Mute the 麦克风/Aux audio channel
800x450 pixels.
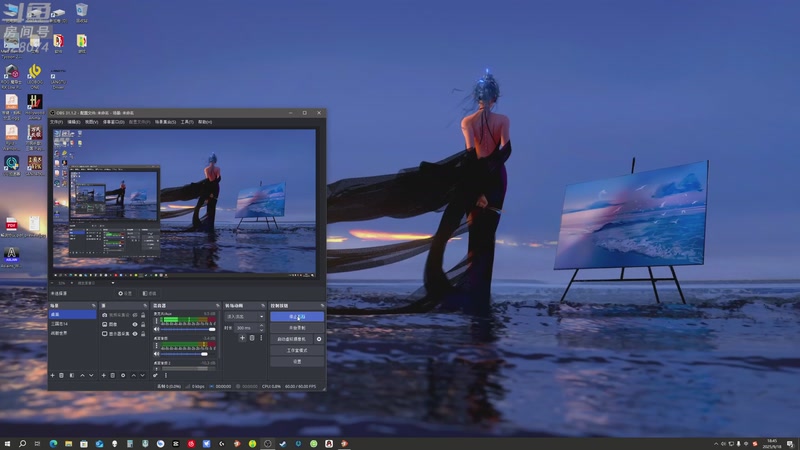point(157,329)
